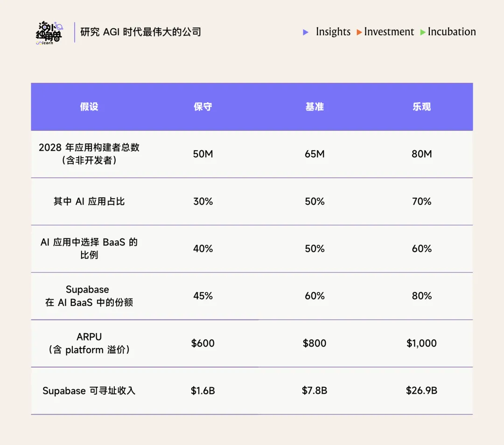Screen dimensions: 504x445
Task: Select the row label AI 应用中选择 BaaS 的比例
Action: point(89,248)
